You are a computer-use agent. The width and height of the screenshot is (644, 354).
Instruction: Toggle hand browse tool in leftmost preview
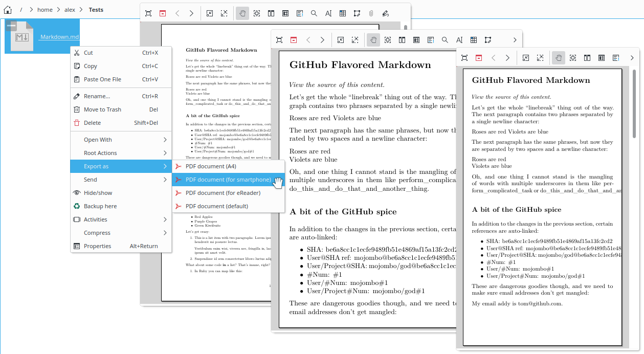[242, 13]
